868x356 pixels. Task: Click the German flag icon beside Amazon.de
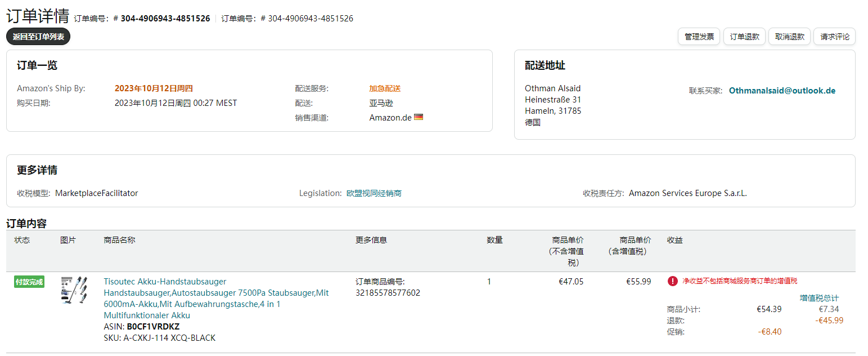click(x=419, y=117)
